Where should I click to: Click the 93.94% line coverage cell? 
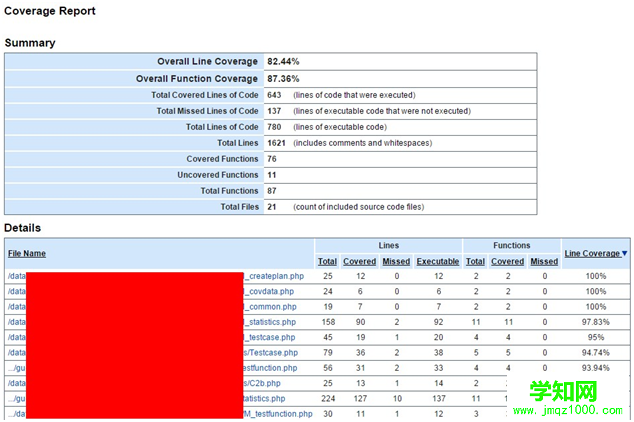coord(596,368)
